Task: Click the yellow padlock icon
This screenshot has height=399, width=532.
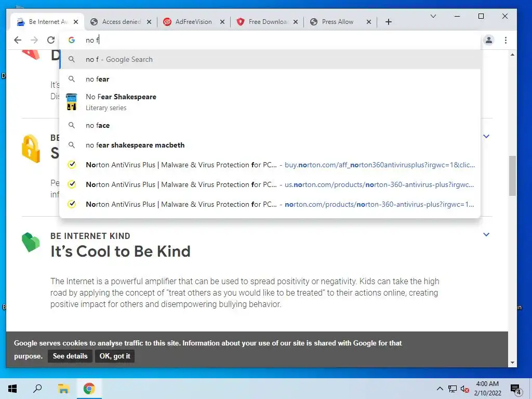Action: [31, 149]
